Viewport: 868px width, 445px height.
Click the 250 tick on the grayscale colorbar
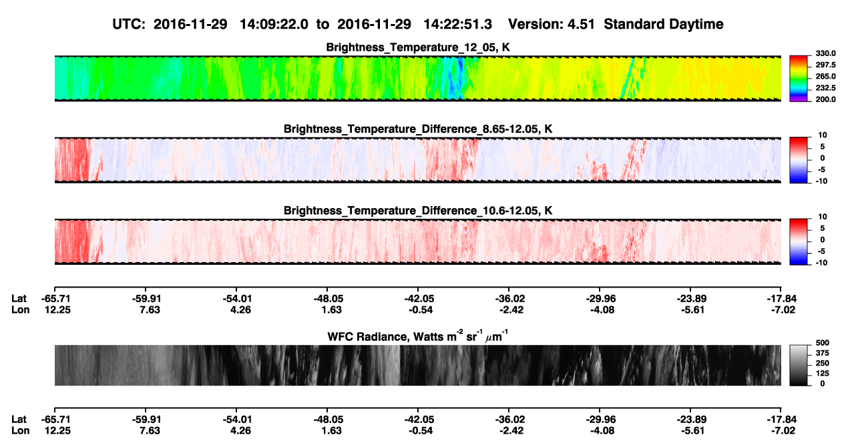[x=821, y=363]
